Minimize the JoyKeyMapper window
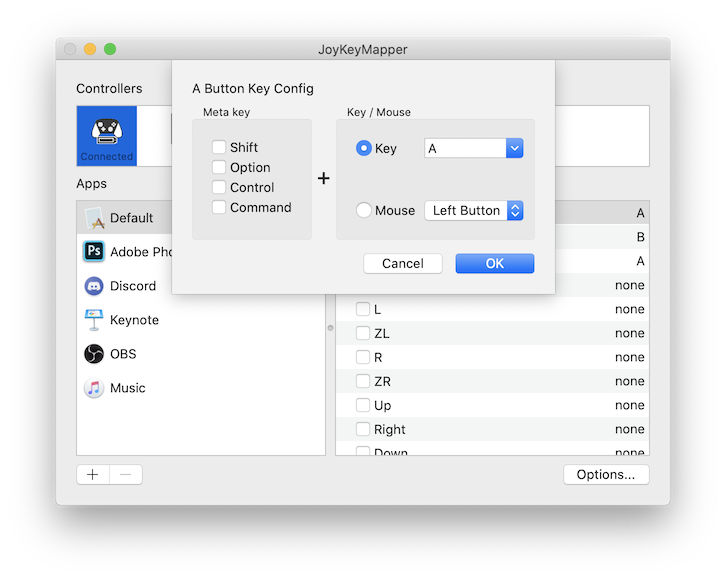 tap(90, 49)
